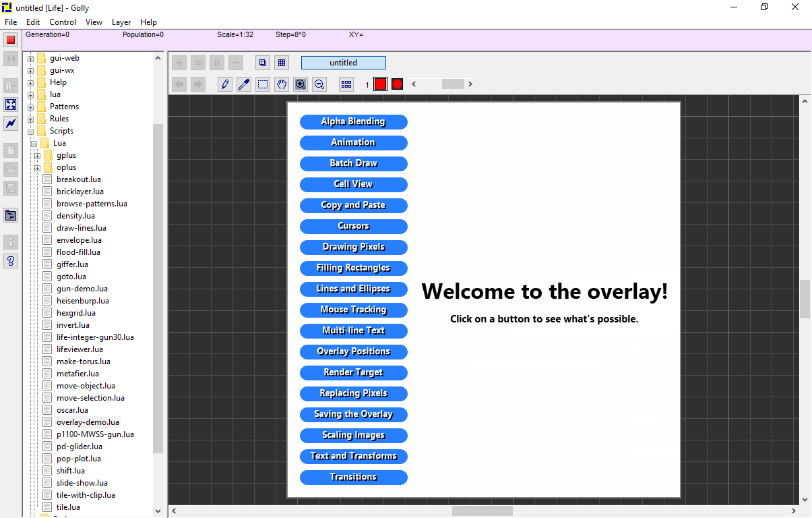Click the viewport vertical scrollbar thumb
Image resolution: width=812 pixels, height=518 pixels.
coord(805,299)
